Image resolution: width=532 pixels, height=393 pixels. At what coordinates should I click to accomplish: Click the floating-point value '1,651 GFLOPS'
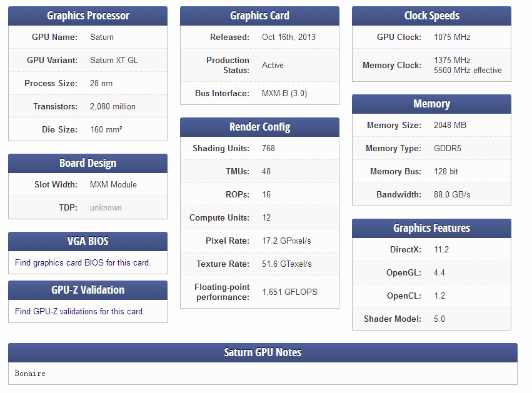point(289,292)
